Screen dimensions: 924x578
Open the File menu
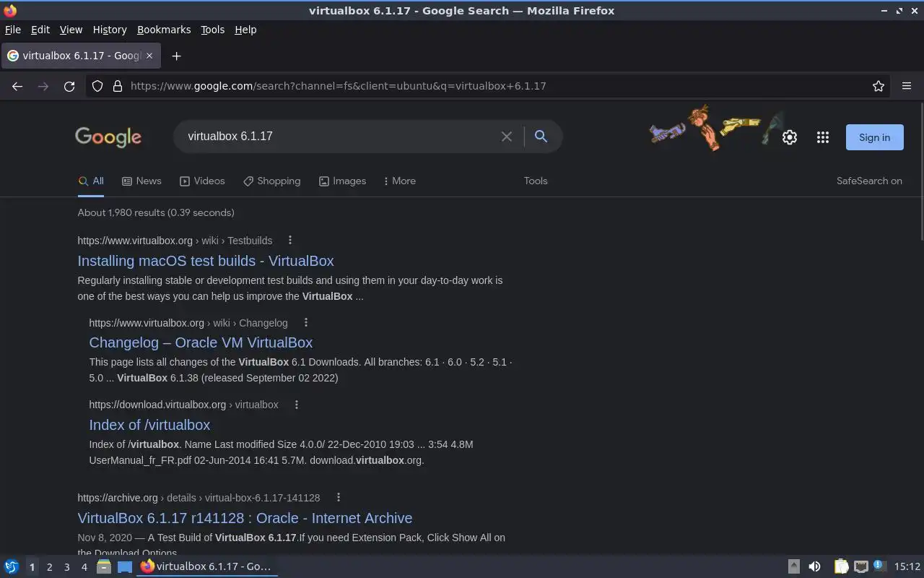13,30
